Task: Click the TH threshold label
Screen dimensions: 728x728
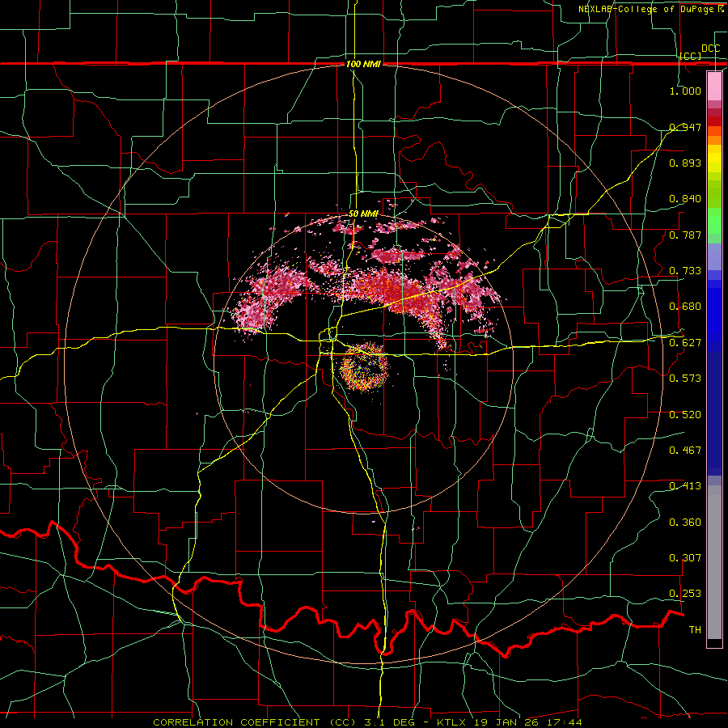Action: coord(695,630)
